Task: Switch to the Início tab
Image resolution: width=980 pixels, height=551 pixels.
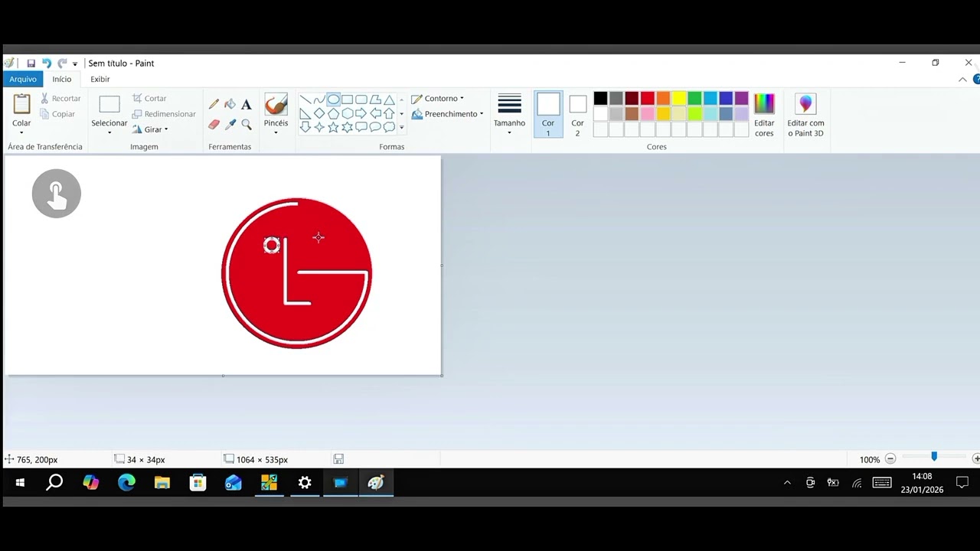Action: 62,79
